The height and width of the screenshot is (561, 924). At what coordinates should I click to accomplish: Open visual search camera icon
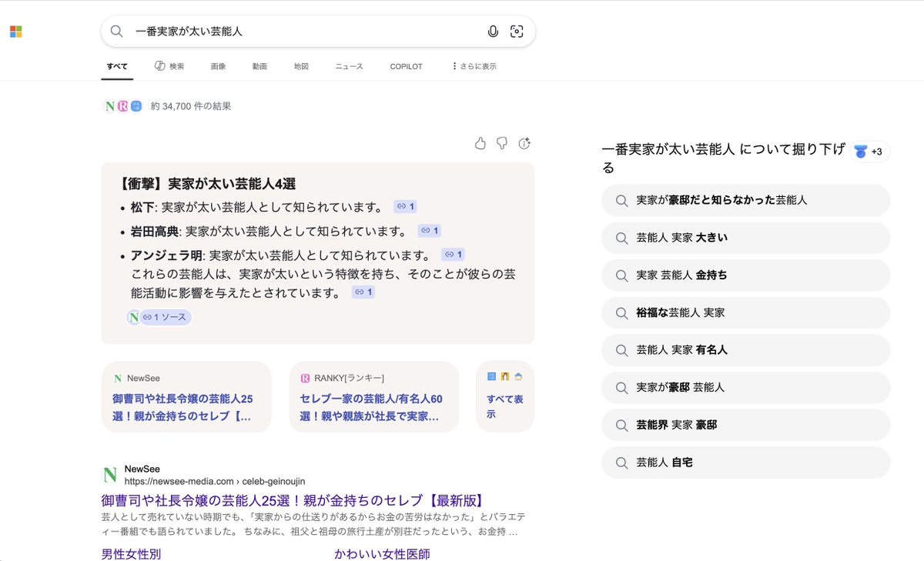(x=517, y=32)
